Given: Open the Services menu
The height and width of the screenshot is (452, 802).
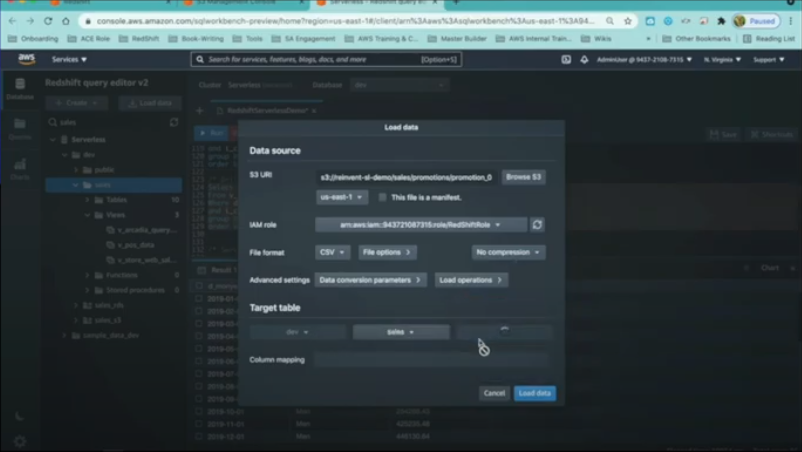Looking at the screenshot, I should (x=69, y=59).
